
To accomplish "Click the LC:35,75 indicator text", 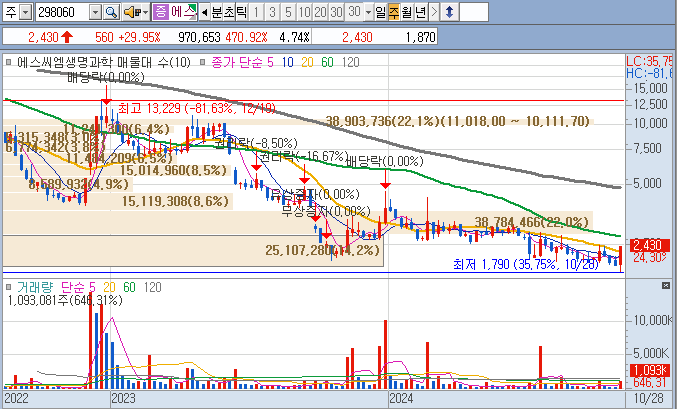I will (x=649, y=61).
